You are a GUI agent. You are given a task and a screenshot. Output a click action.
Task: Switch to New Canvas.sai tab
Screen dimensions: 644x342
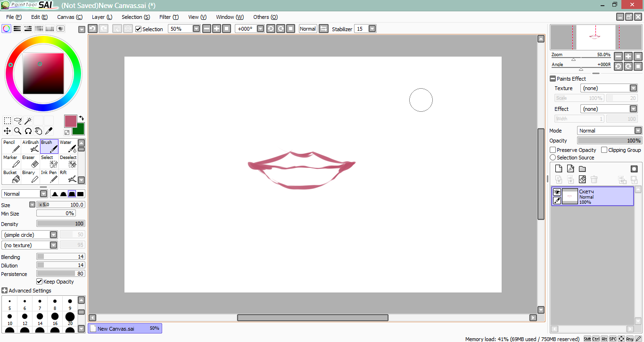click(125, 328)
